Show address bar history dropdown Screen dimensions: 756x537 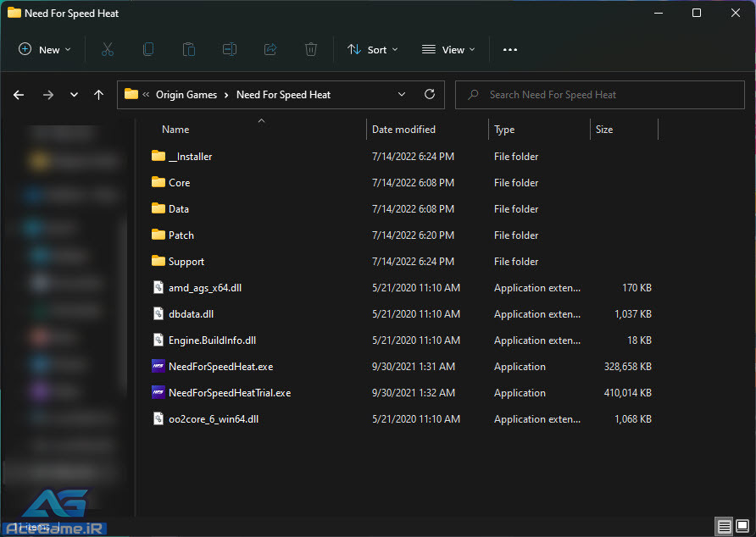click(x=402, y=95)
